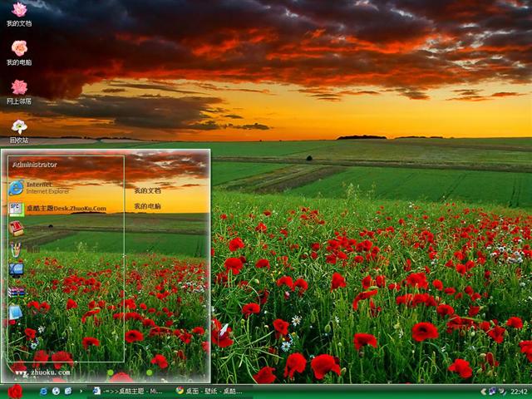This screenshot has height=399, width=532.
Task: Select 我的文档 in start menu right column
Action: 147,190
